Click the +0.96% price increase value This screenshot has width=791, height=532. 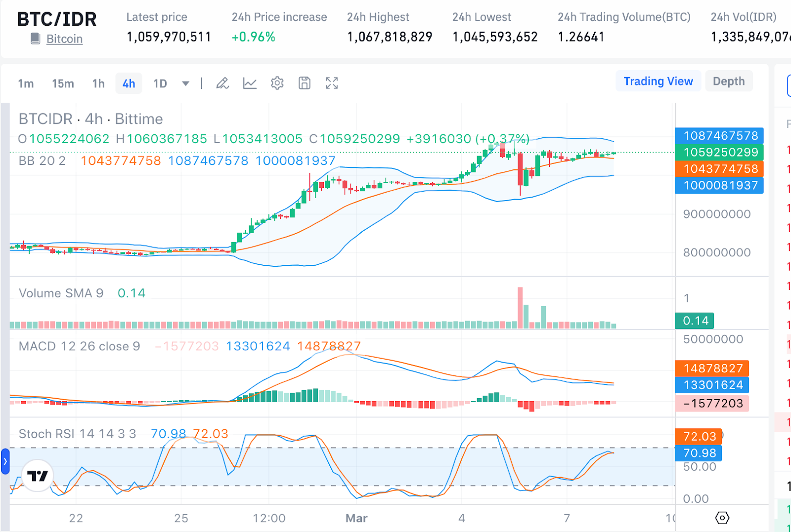click(253, 37)
